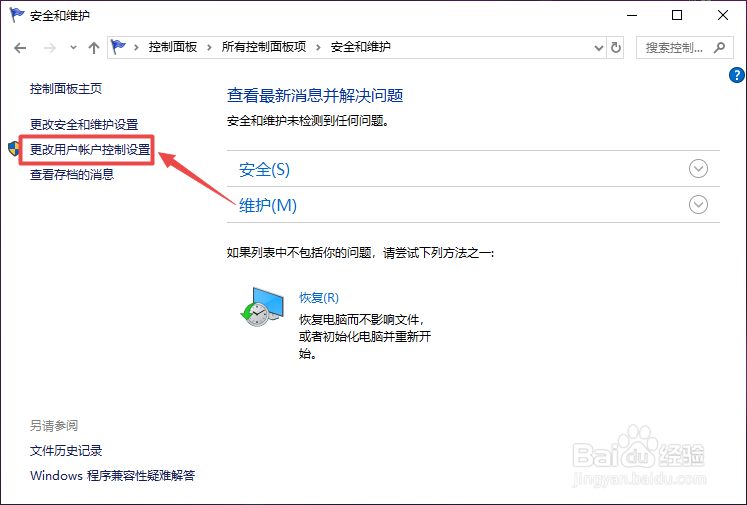Viewport: 747px width, 505px height.
Task: Open 控制面板主页 link
Action: pos(66,89)
